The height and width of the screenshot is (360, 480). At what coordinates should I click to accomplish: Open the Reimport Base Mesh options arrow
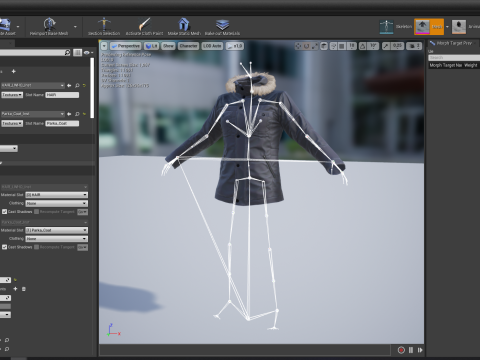click(75, 27)
